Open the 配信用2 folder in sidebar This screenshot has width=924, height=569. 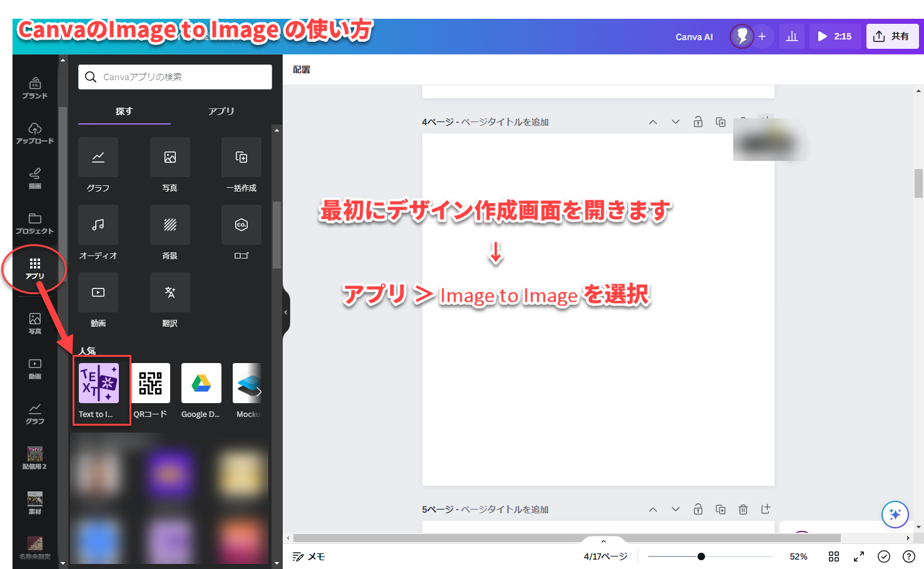pos(35,458)
